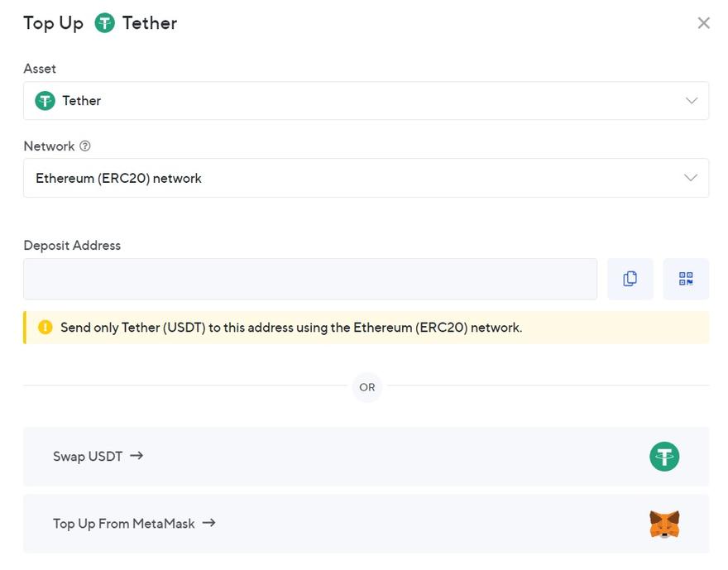Click the 'Asset' label text

click(x=40, y=69)
